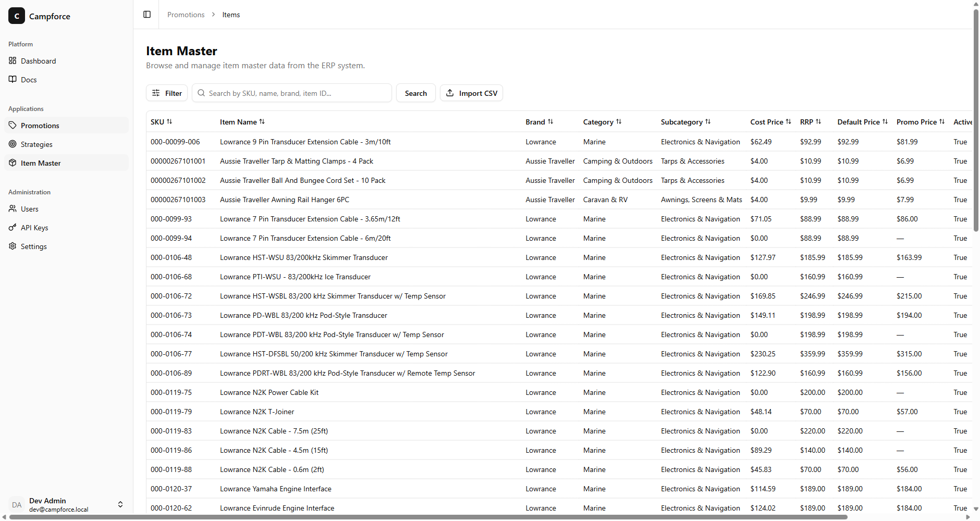The image size is (980, 521).
Task: Click SKU 000-00099-006 cell
Action: coord(175,142)
